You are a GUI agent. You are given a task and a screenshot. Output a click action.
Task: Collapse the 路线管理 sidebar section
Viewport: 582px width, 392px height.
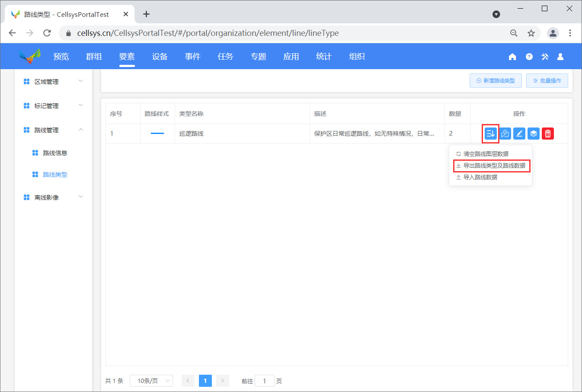[x=53, y=130]
